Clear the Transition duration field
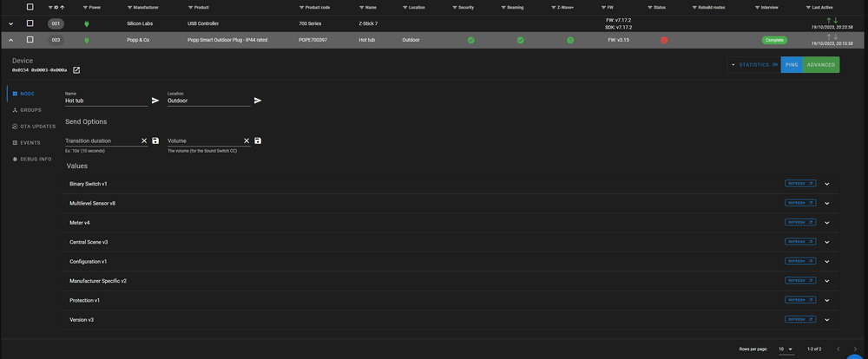 pyautogui.click(x=144, y=141)
